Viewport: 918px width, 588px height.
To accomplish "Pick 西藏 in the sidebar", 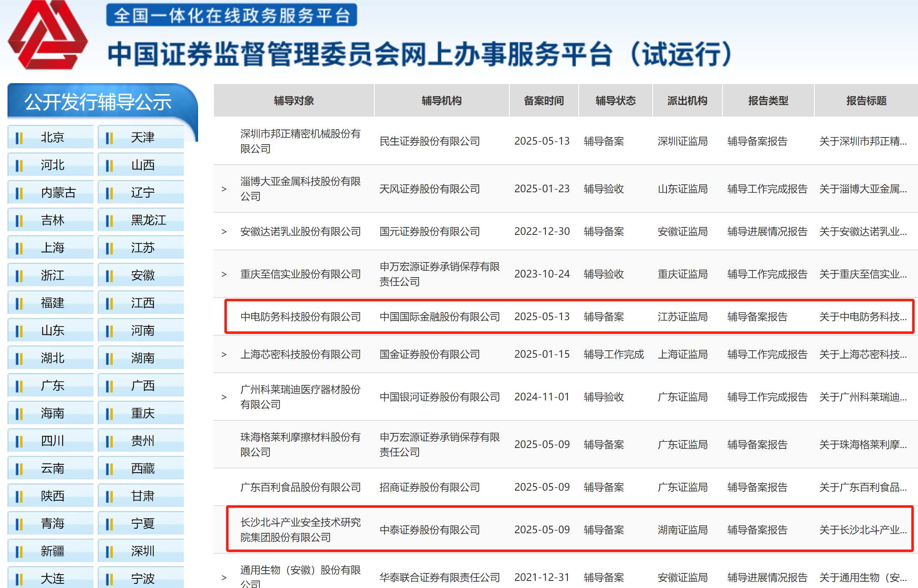I will 141,468.
